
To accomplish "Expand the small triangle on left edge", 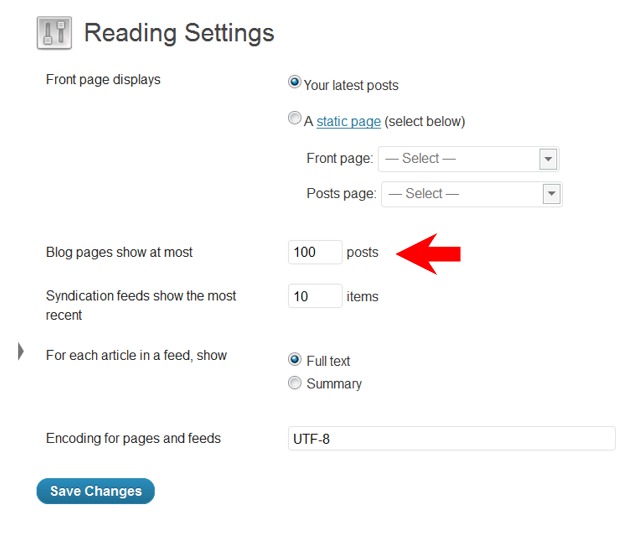I will (x=21, y=351).
